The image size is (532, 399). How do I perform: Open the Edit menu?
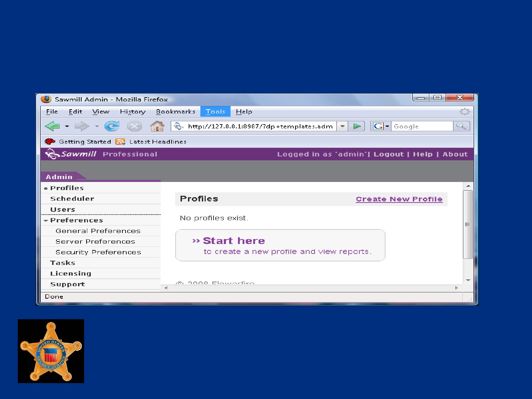(75, 112)
